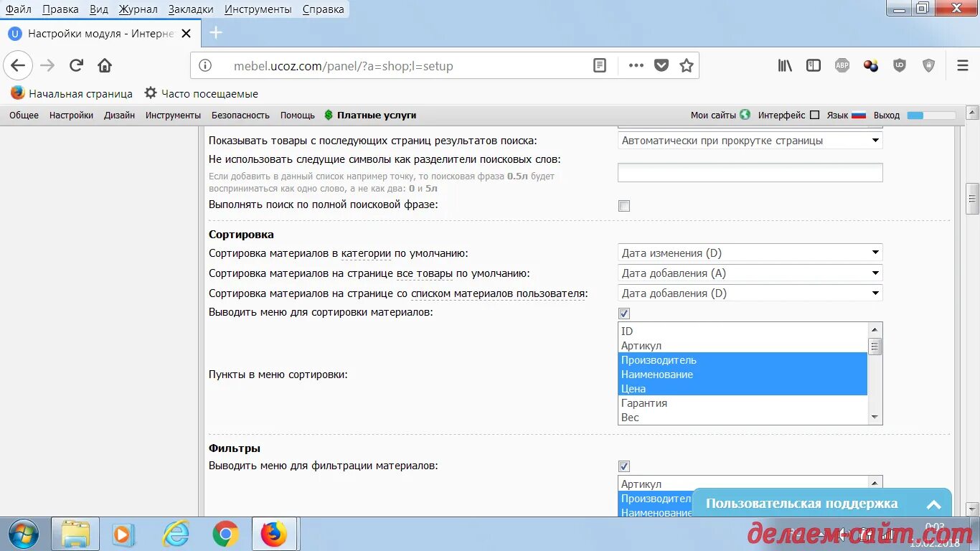Click the multicolored balls extension icon
The height and width of the screenshot is (551, 980).
point(871,66)
